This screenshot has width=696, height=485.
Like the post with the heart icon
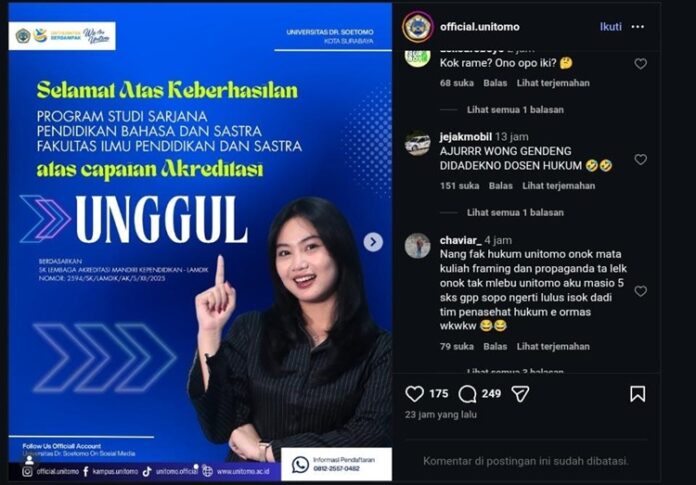point(415,394)
